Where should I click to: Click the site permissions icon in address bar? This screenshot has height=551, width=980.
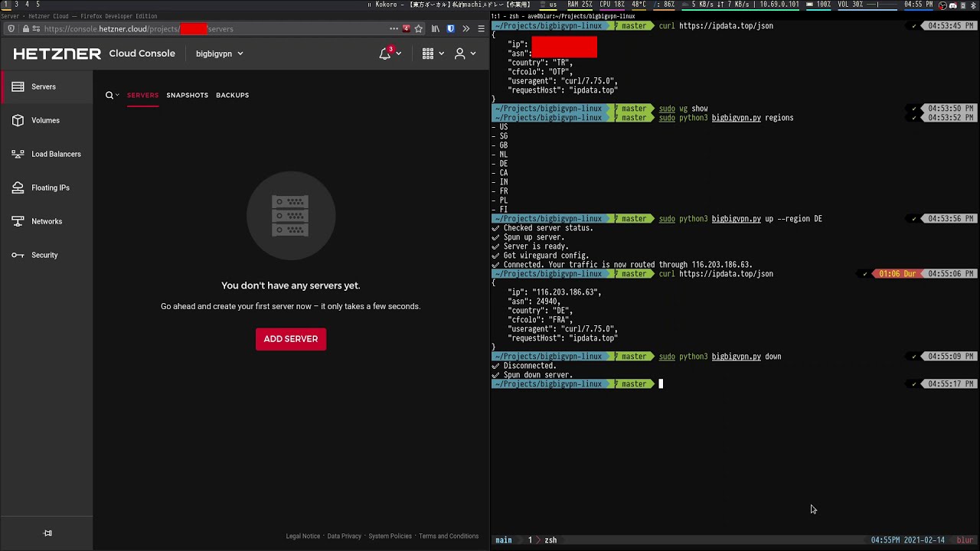(36, 29)
